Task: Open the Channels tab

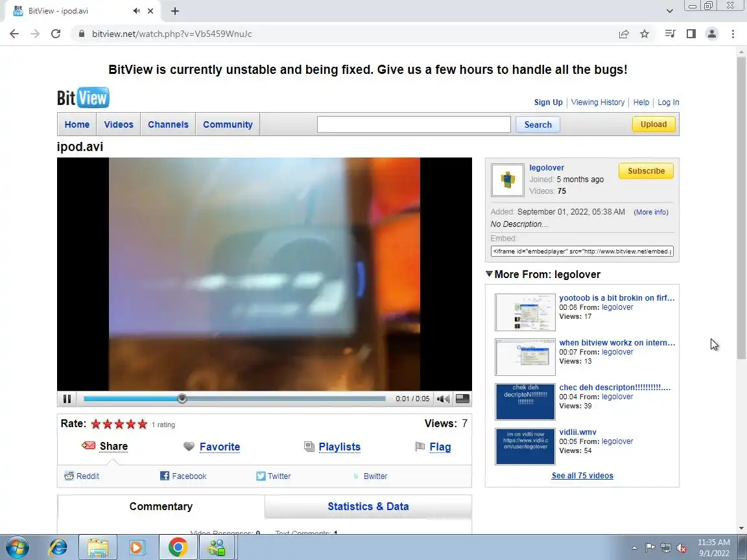Action: coord(168,124)
